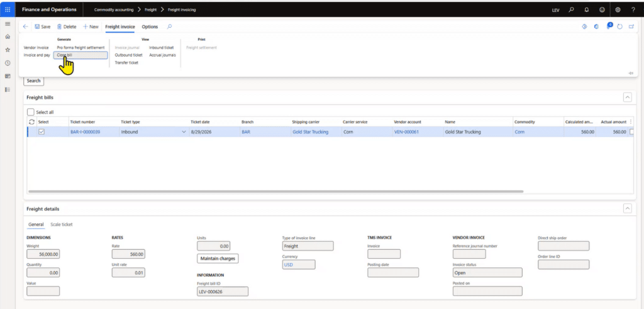
Task: Click the refresh page icon
Action: [619, 26]
